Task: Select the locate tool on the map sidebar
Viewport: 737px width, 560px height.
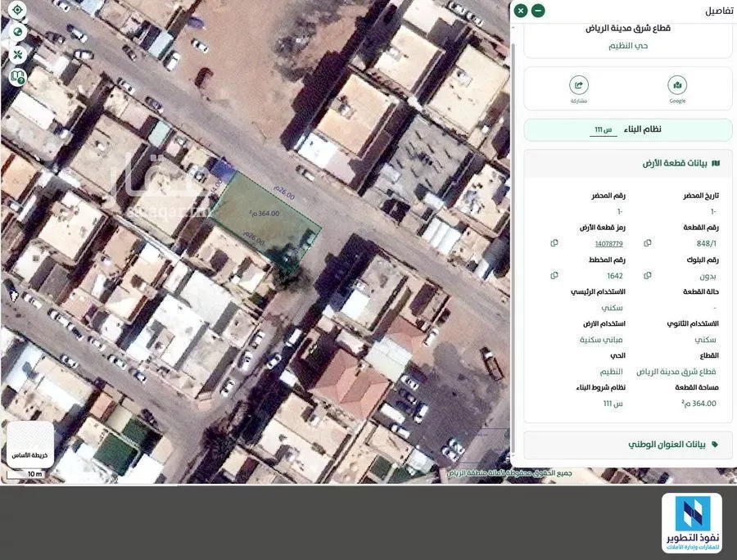Action: pyautogui.click(x=18, y=10)
